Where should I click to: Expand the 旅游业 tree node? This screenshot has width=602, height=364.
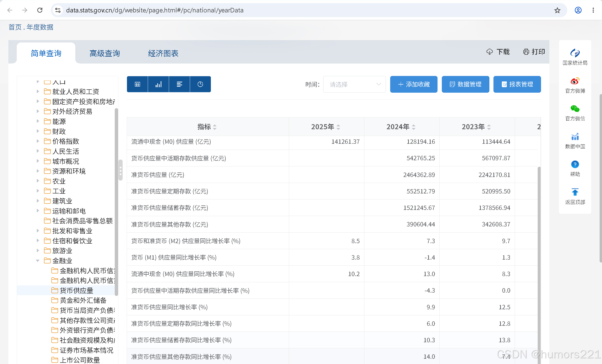[38, 251]
